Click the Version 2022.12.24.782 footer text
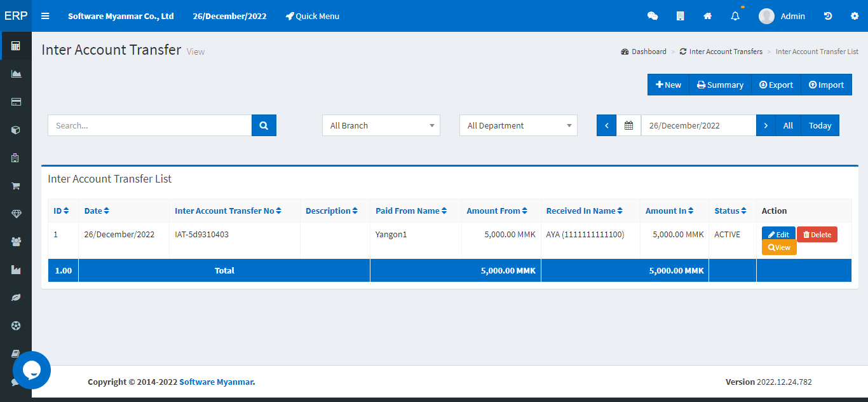 [769, 382]
